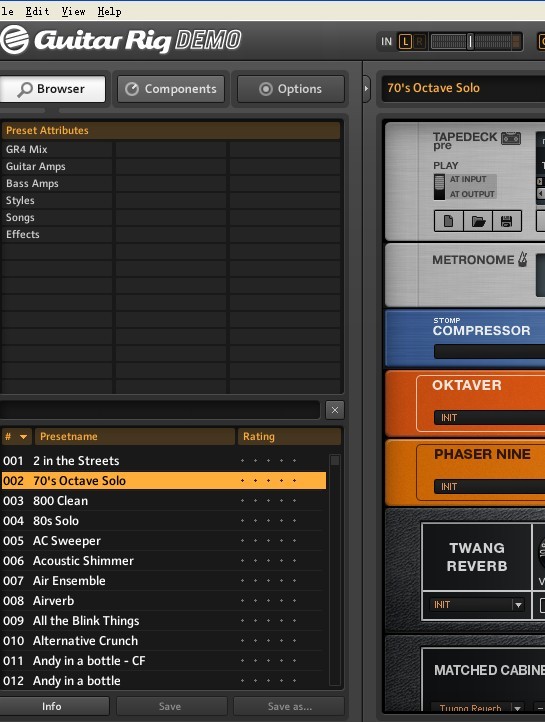Viewport: 545px width, 722px height.
Task: Flip the Tapedeck At Input/At Output play switch
Action: [x=439, y=187]
